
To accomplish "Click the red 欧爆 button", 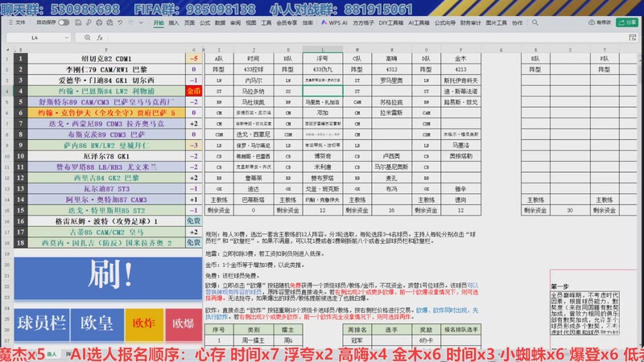I will [184, 324].
